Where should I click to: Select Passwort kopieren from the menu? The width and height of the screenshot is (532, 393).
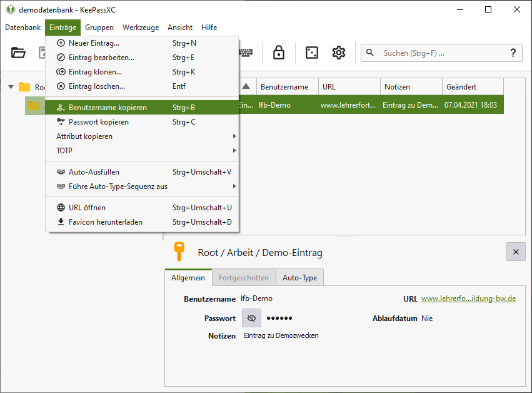click(99, 122)
